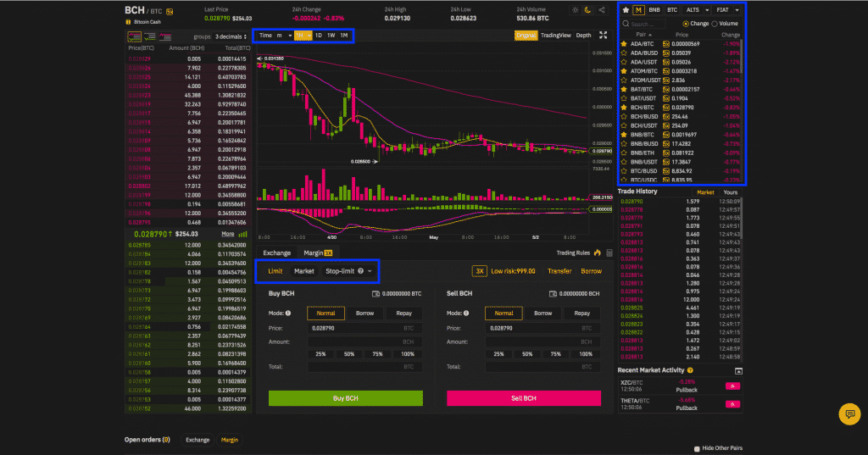The width and height of the screenshot is (868, 455).
Task: Set Buy mode to Repay
Action: pos(403,314)
